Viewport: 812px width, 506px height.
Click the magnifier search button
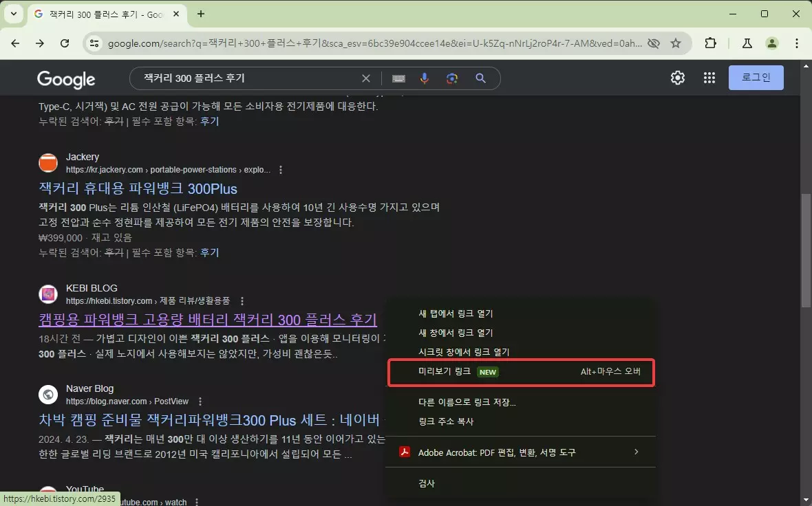tap(480, 78)
